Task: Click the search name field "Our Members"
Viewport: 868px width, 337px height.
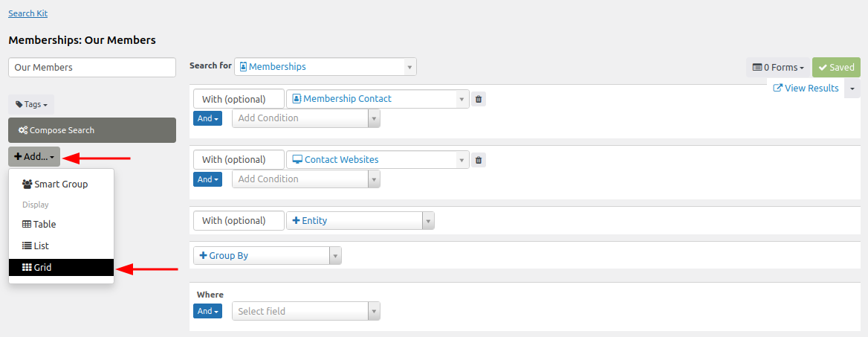Action: click(92, 67)
